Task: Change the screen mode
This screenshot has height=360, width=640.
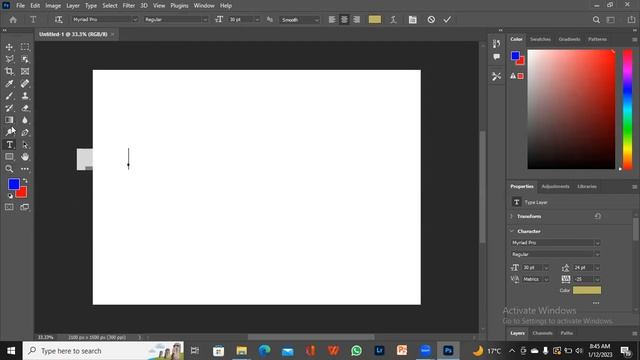Action: point(25,207)
